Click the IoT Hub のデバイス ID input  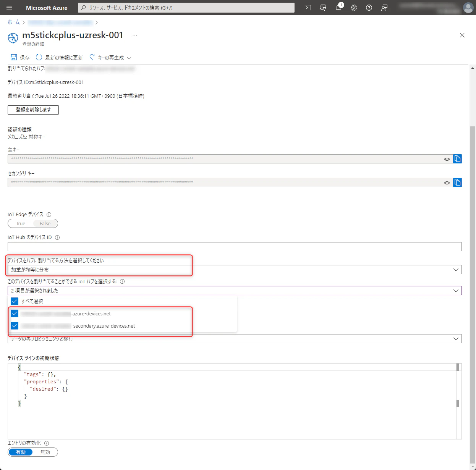click(x=235, y=247)
